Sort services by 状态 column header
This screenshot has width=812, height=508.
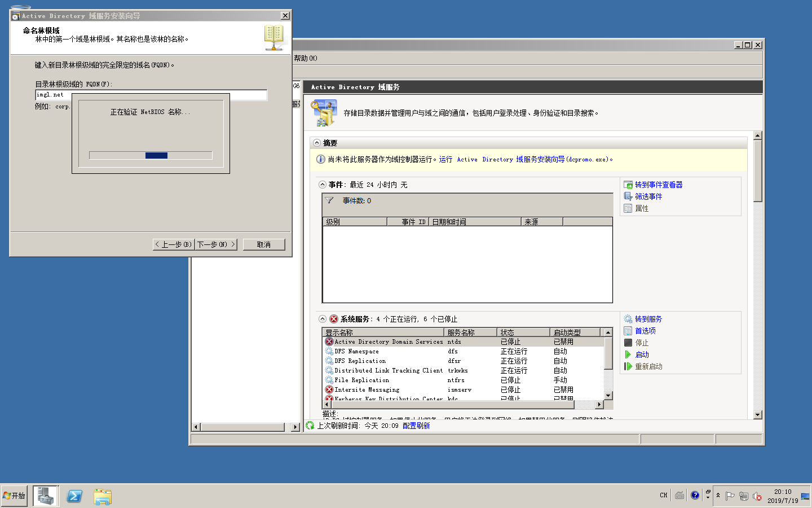click(522, 332)
